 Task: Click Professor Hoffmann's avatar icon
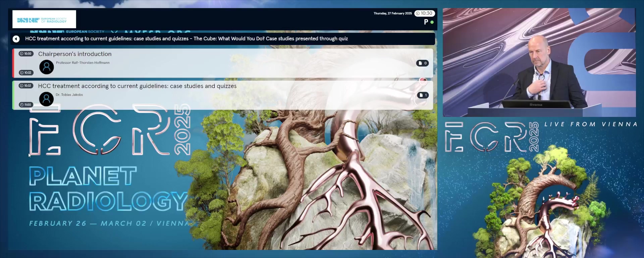[47, 67]
